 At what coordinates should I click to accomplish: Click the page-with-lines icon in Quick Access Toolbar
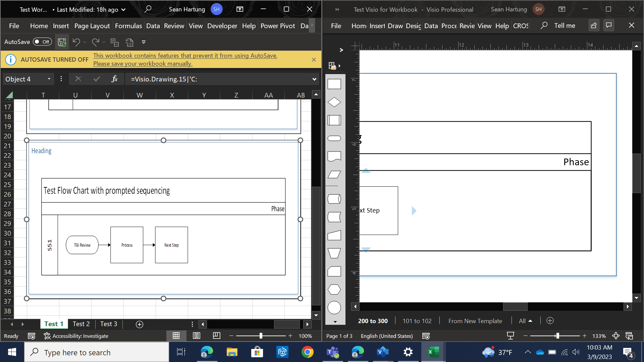click(x=129, y=42)
